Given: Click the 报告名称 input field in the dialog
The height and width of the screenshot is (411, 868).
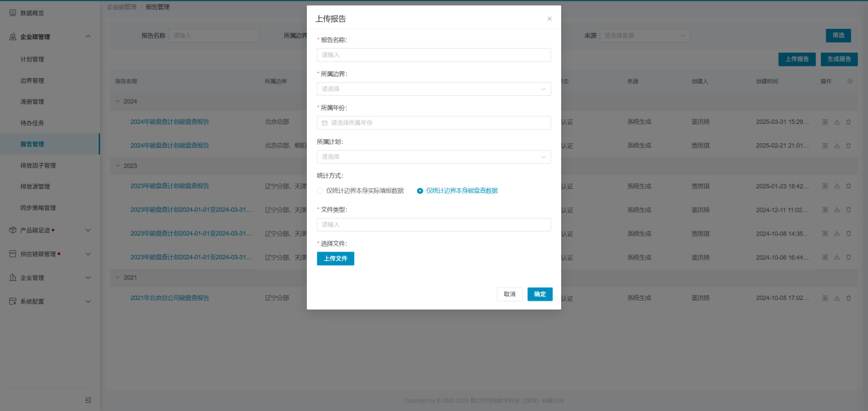Looking at the screenshot, I should click(434, 55).
